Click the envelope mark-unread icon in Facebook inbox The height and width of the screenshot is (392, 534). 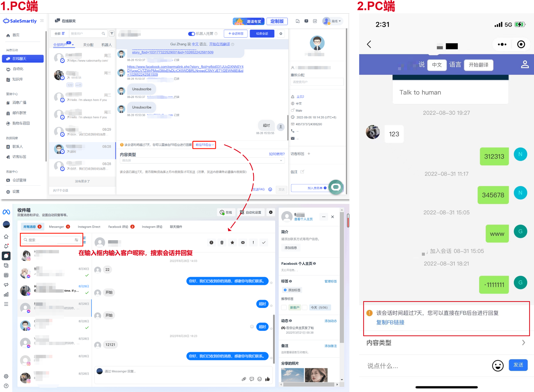coord(243,243)
